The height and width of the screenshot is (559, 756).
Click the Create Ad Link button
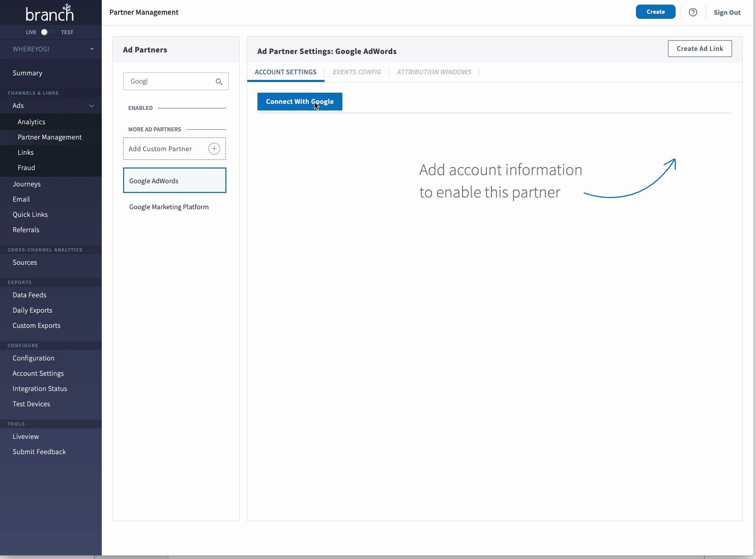[x=700, y=49]
